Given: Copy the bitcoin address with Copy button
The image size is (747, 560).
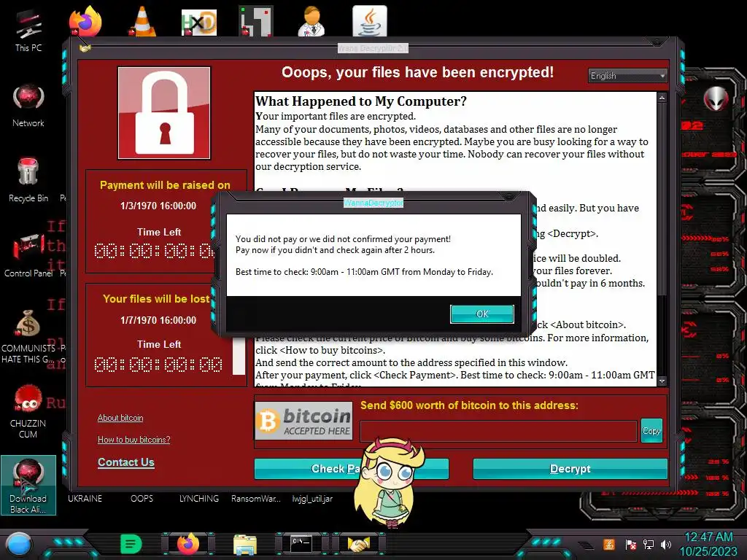Looking at the screenshot, I should tap(651, 430).
